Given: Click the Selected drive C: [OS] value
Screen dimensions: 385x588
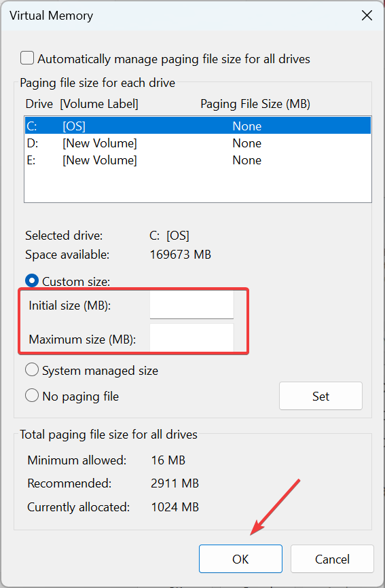Looking at the screenshot, I should [170, 236].
